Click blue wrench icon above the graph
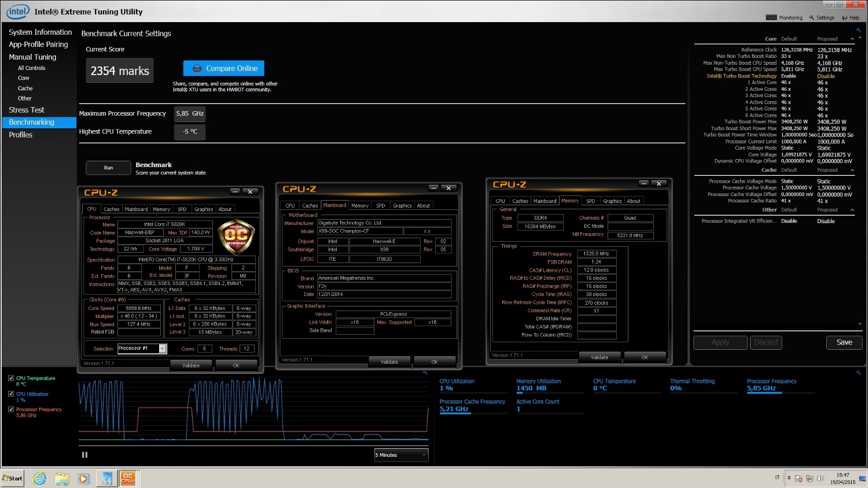Image resolution: width=868 pixels, height=488 pixels. pyautogui.click(x=425, y=372)
